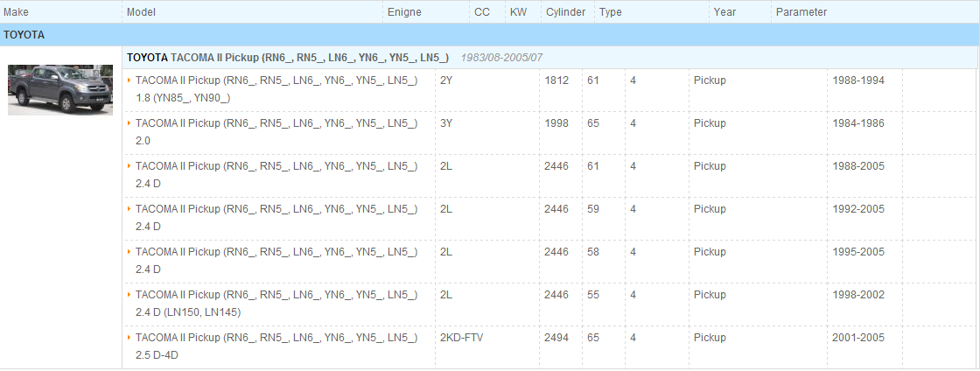Screen dimensions: 980x371
Task: Click the Make column header
Action: [16, 12]
